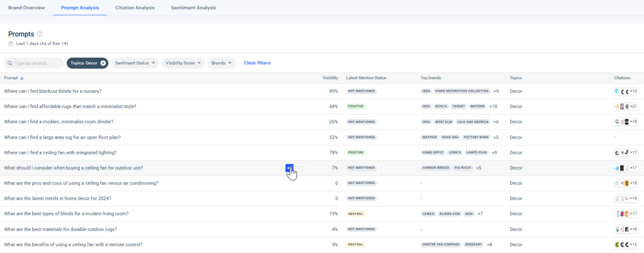Click the search magnifier icon

point(10,63)
